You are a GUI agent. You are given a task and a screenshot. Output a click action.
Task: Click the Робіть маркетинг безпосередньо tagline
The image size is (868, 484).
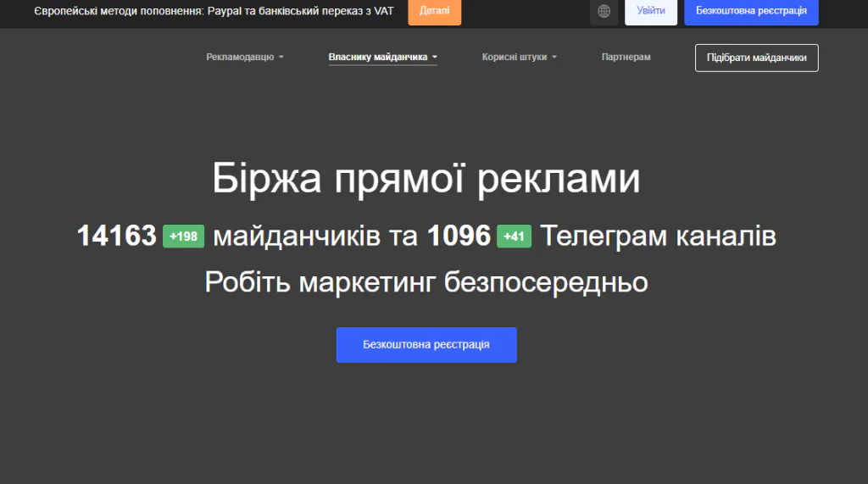[x=426, y=282]
